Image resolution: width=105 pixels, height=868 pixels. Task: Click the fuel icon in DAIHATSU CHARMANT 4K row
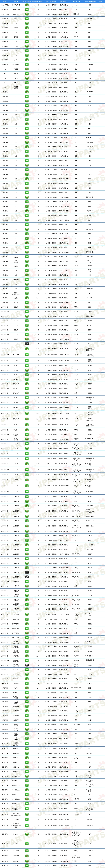tap(27, 5)
